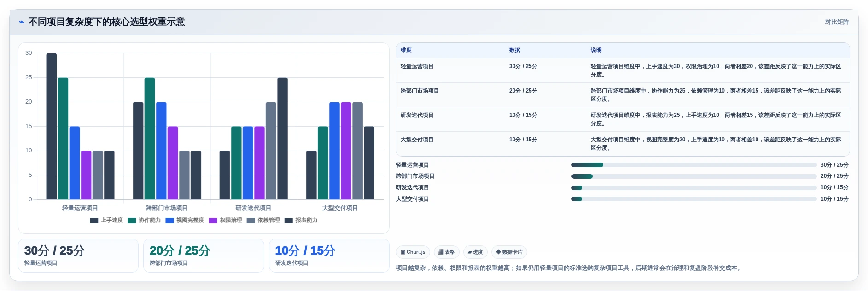
Task: Click the 20分 / 25分 value in table
Action: [x=523, y=91]
